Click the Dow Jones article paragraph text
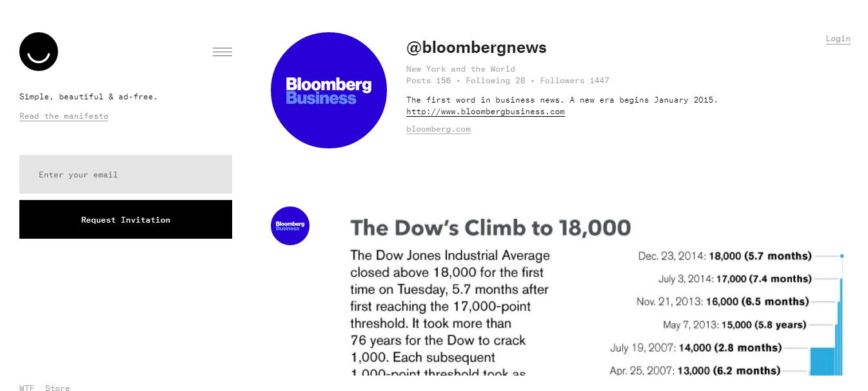Screen dimensions: 868x391 tap(449, 306)
